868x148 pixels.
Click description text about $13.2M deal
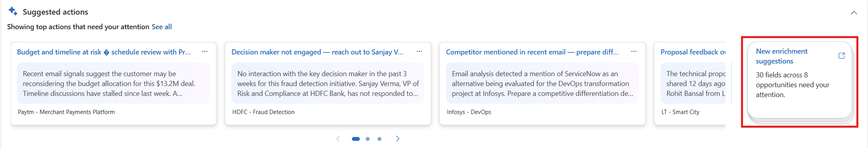[x=109, y=84]
